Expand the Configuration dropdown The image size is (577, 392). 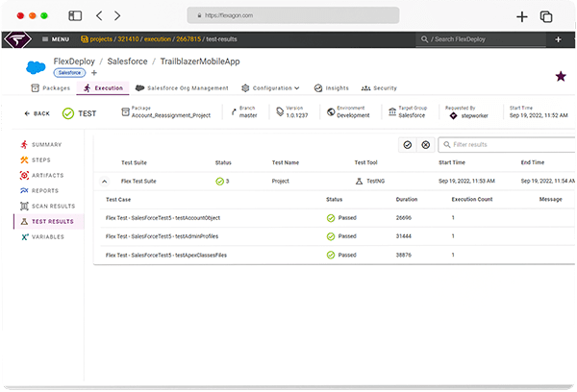click(270, 88)
